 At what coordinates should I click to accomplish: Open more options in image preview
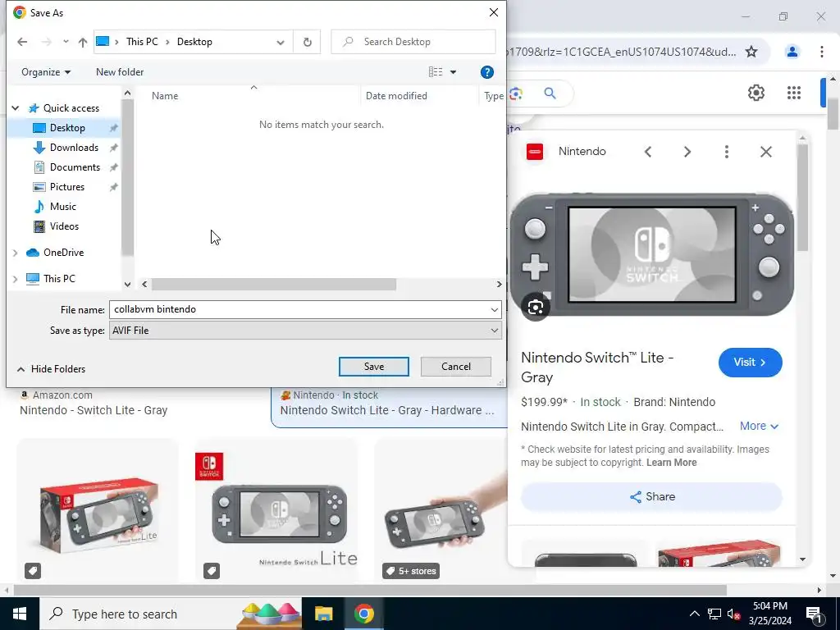click(727, 152)
